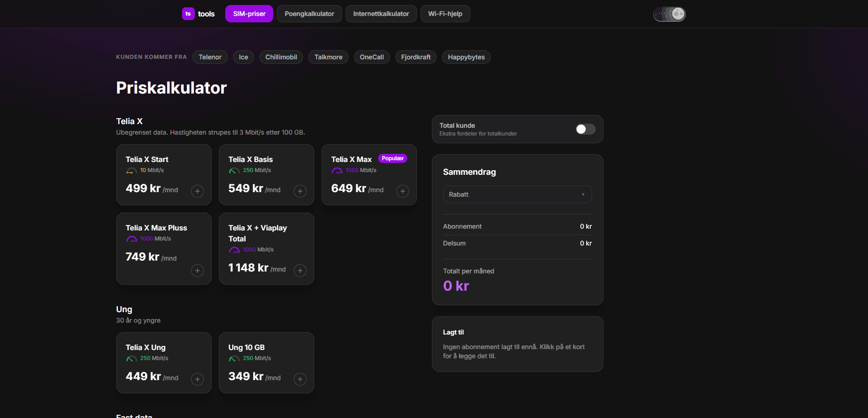Switch to Internettkalkulator tab

click(381, 14)
